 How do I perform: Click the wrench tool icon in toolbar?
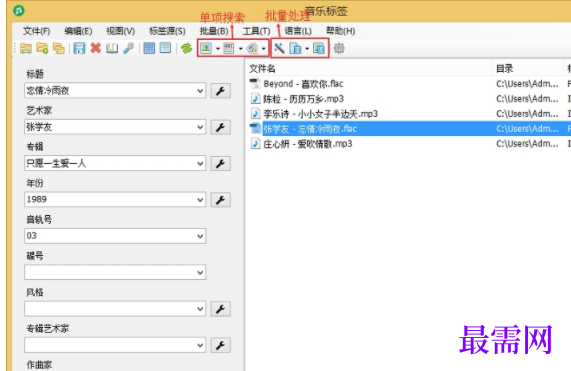pos(129,48)
